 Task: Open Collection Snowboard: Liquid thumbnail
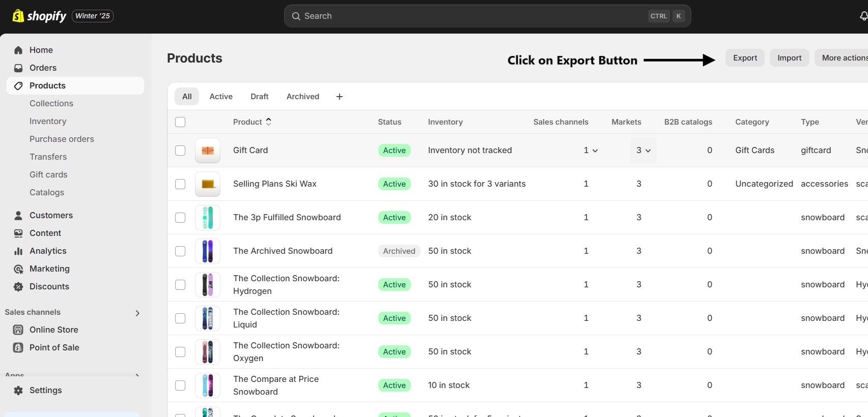point(208,318)
